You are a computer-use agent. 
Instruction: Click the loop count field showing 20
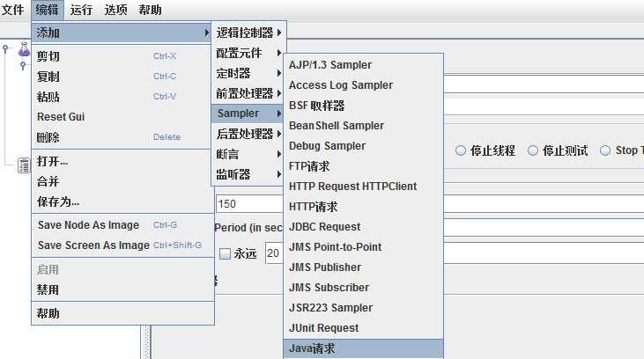pyautogui.click(x=274, y=253)
